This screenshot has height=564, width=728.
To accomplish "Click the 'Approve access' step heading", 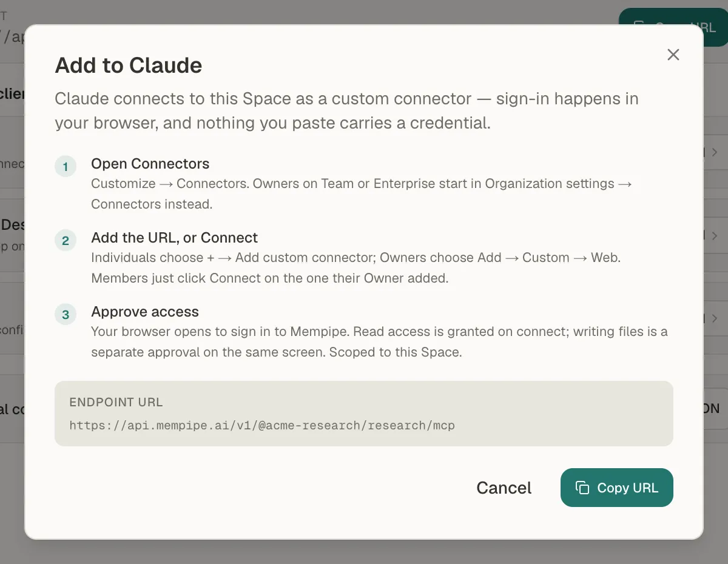I will click(145, 312).
